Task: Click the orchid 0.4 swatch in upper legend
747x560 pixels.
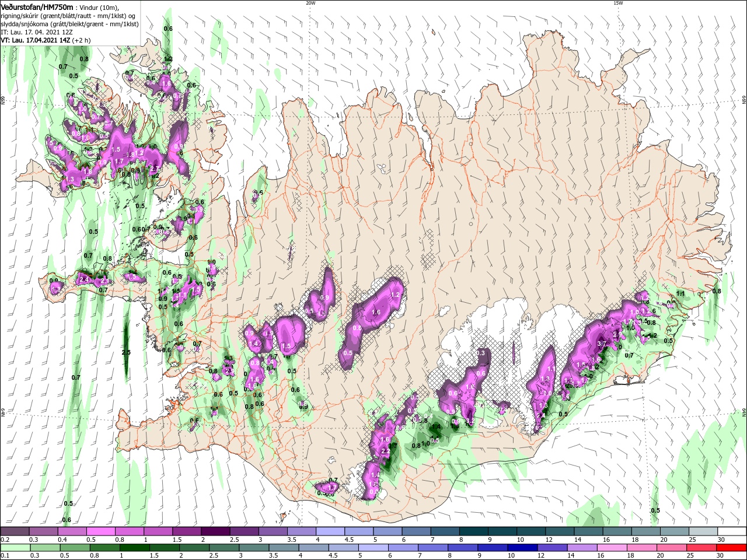Action: coord(72,531)
